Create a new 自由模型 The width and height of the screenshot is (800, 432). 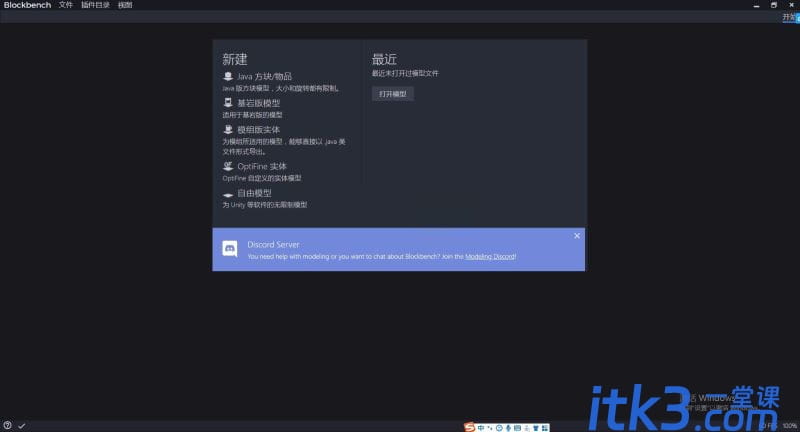(254, 193)
